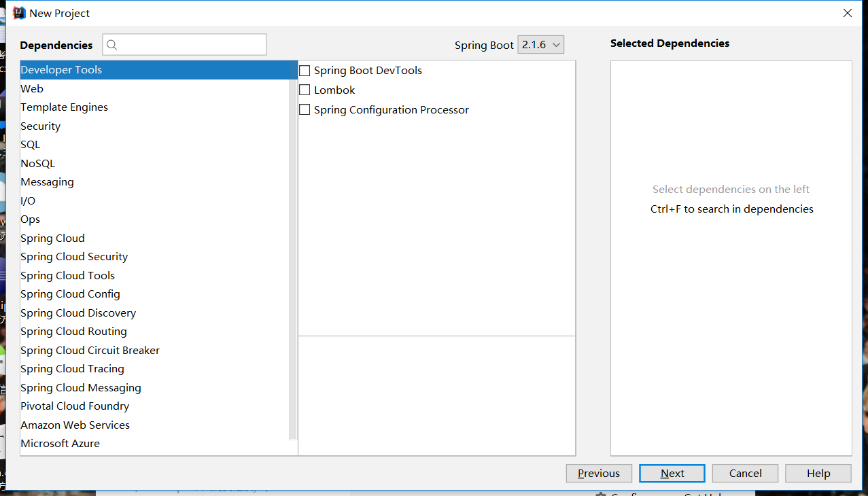Open the Security category
Viewport: 868px width, 496px height.
[x=155, y=126]
